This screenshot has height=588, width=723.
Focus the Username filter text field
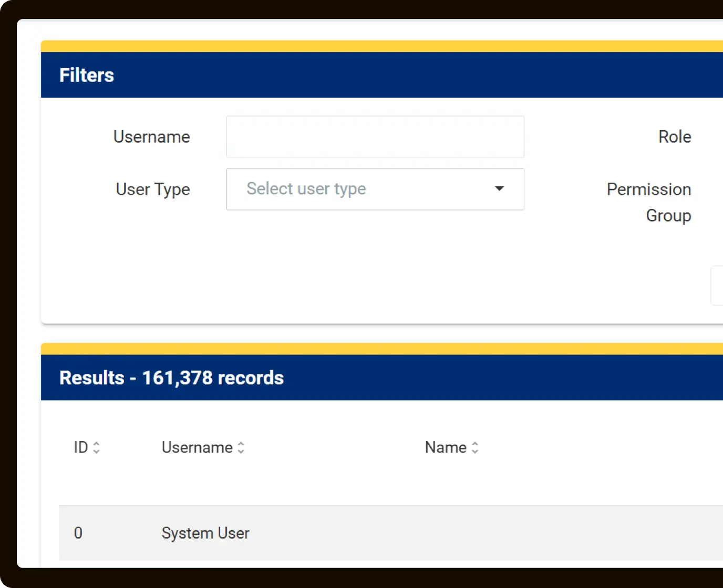(x=375, y=136)
